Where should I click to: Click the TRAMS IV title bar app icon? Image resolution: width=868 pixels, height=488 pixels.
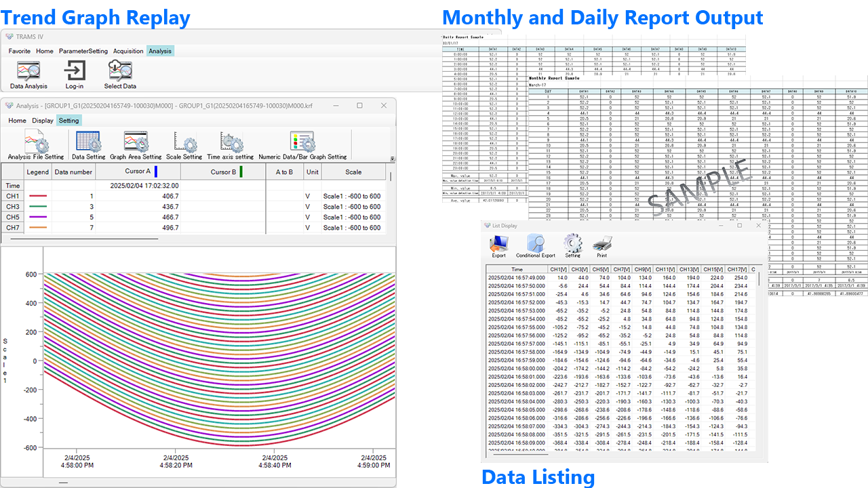tap(9, 37)
